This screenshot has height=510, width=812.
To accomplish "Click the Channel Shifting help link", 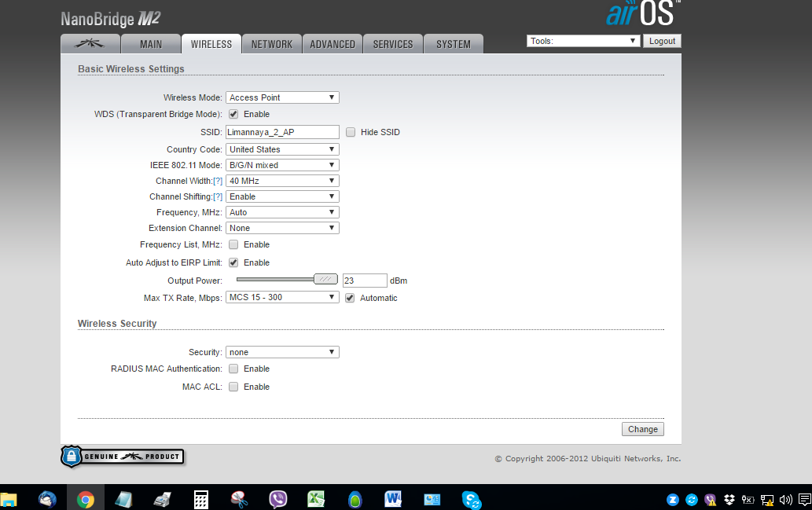I will [218, 196].
